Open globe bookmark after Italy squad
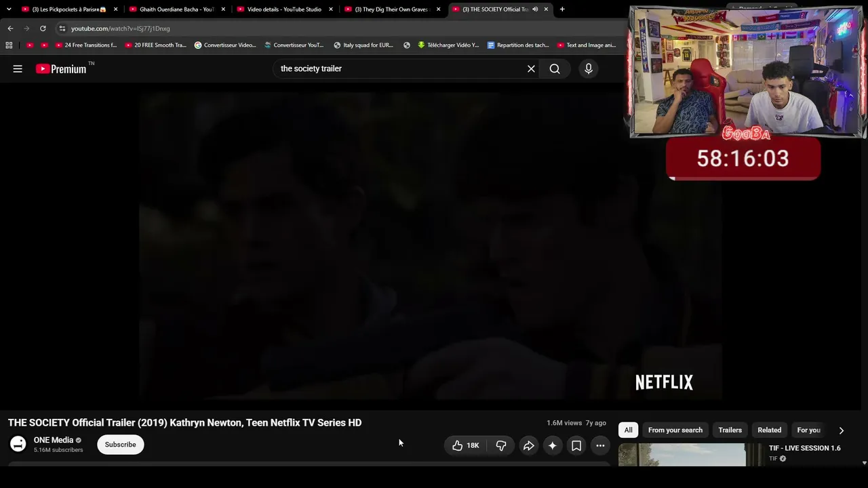868x488 pixels. [x=407, y=45]
